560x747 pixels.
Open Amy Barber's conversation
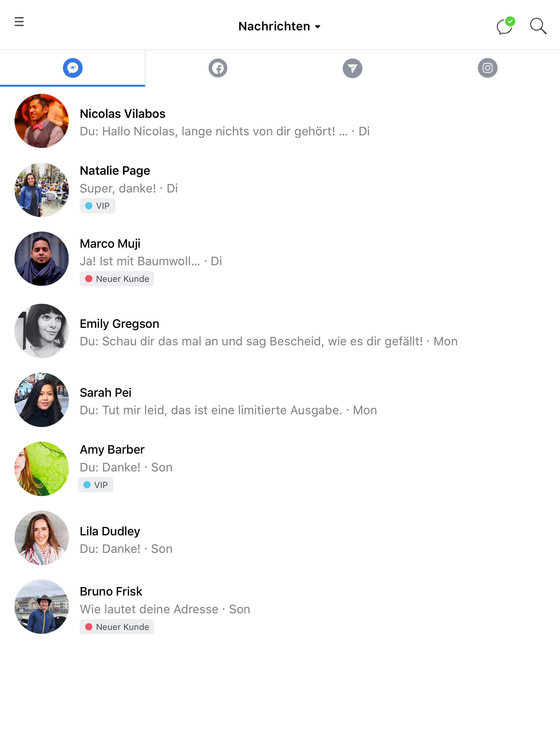[280, 469]
